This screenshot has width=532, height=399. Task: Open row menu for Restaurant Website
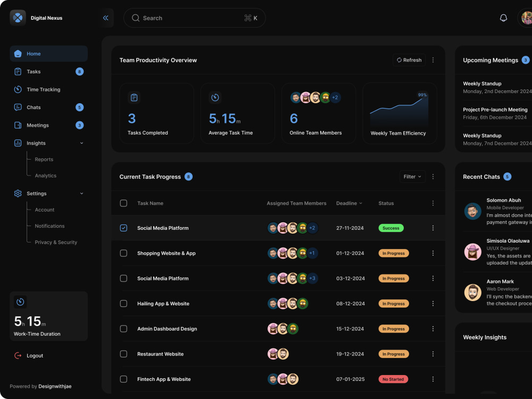tap(433, 354)
